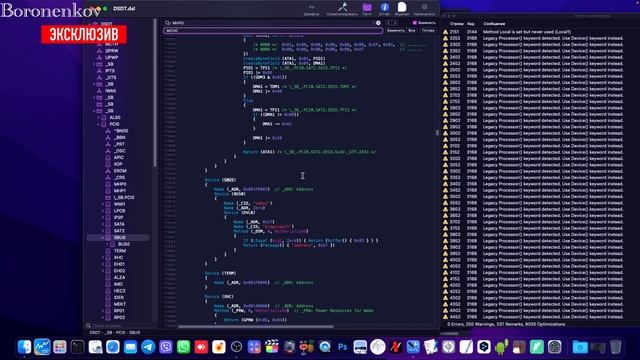Viewport: 640px width, 360px height.
Task: Click the errors and warnings summary status text
Action: 506,324
